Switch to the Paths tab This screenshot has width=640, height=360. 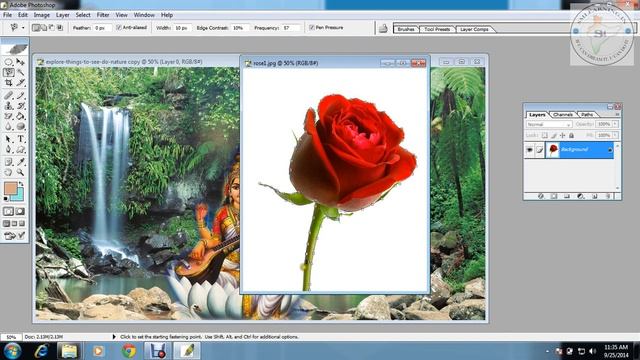(587, 115)
